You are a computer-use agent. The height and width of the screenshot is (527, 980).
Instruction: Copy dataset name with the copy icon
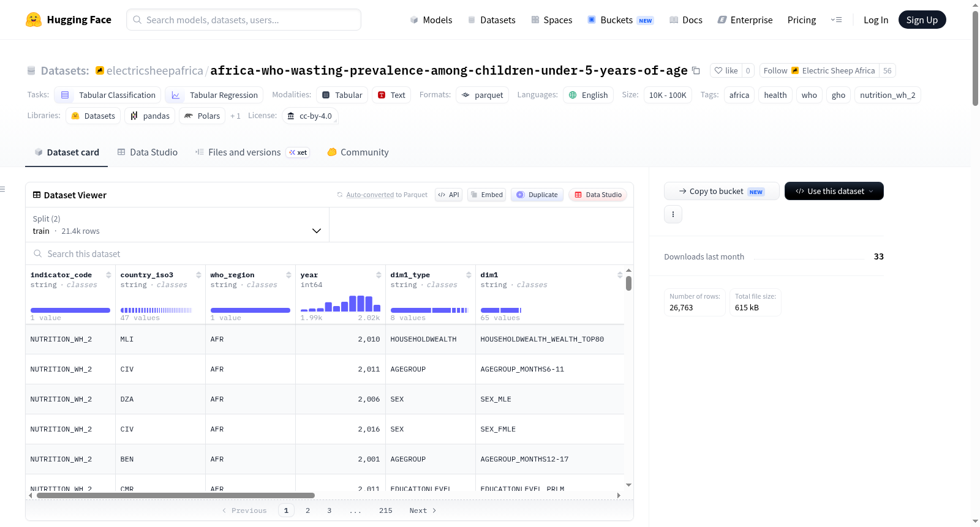coord(696,70)
